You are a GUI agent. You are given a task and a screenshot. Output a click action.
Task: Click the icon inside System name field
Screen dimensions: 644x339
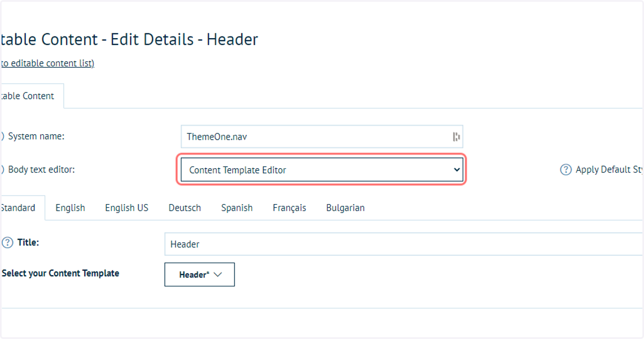[x=456, y=136]
